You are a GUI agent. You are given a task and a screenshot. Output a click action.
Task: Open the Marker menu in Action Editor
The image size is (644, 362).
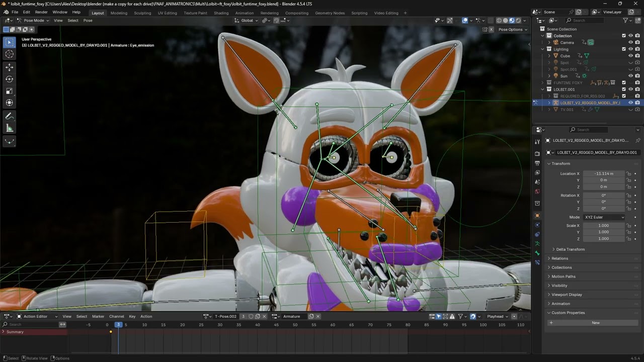click(98, 316)
